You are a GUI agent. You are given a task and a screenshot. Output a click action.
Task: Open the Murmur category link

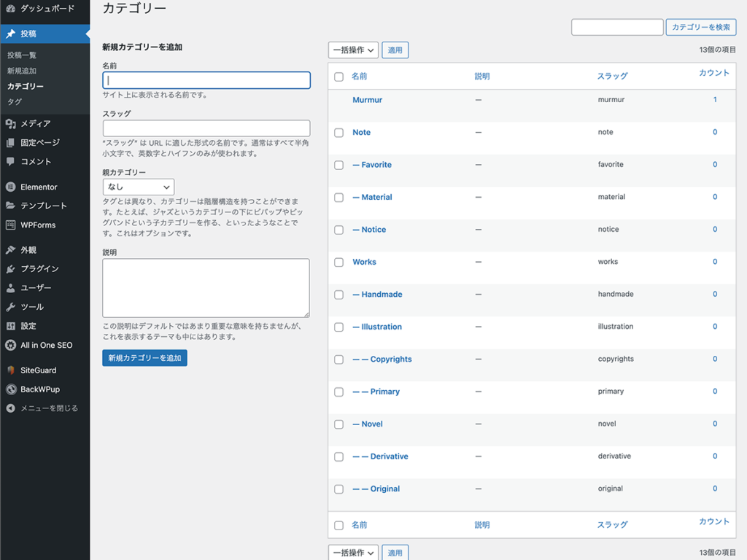click(x=367, y=100)
